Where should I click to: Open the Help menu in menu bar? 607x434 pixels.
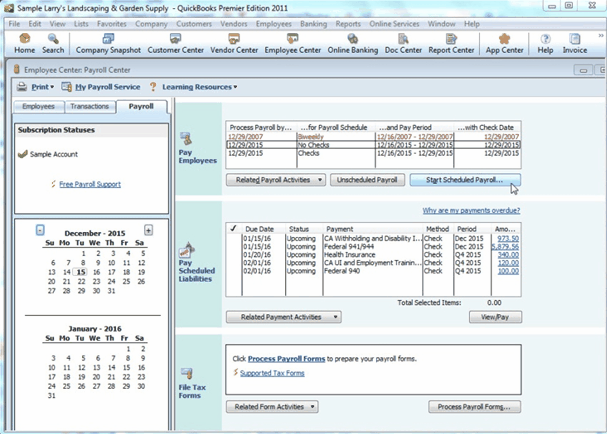pyautogui.click(x=472, y=24)
